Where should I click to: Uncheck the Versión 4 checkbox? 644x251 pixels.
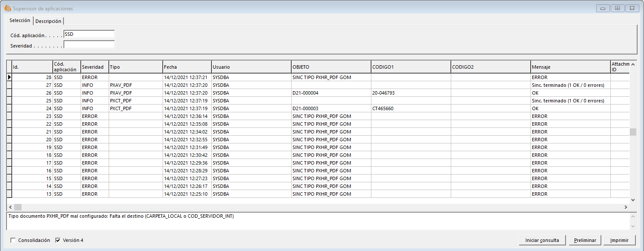click(58, 240)
